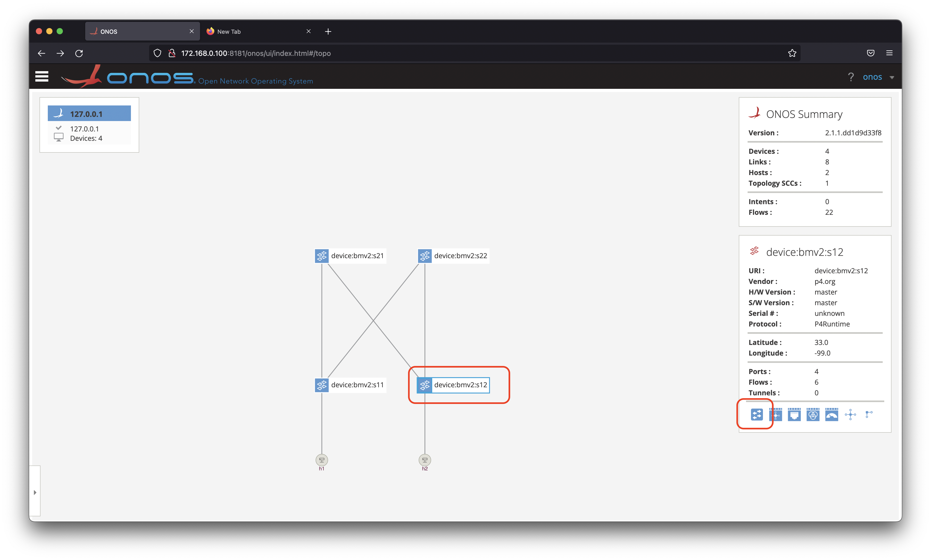Image resolution: width=931 pixels, height=560 pixels.
Task: Switch to the ONOS browser tab
Action: (x=142, y=31)
